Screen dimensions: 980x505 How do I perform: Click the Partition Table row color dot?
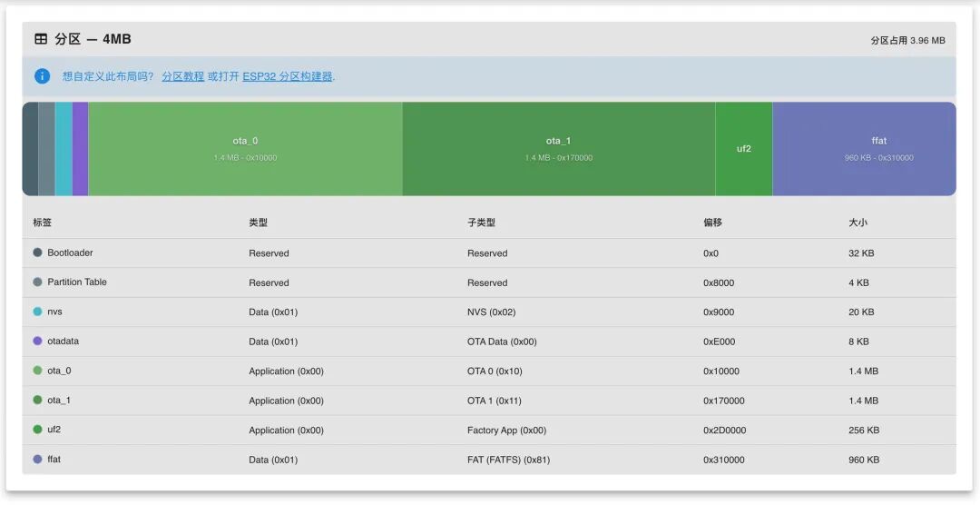[x=37, y=282]
